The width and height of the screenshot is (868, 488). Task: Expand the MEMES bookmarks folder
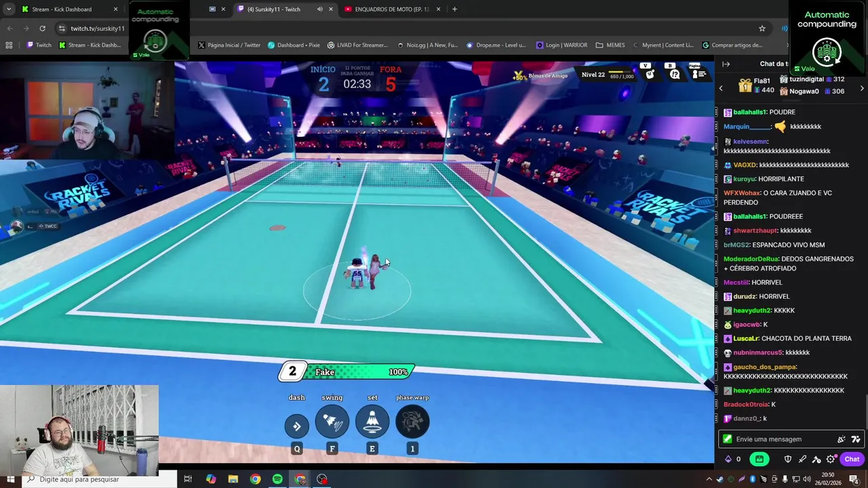[610, 45]
